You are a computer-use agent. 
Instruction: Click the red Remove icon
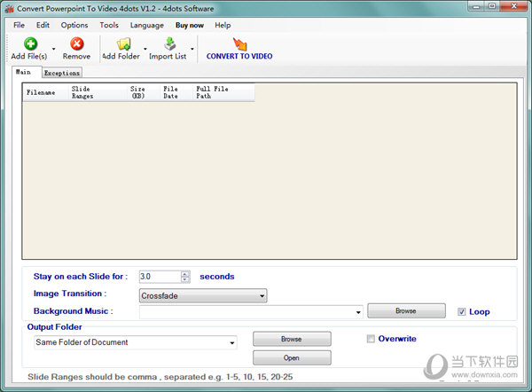click(76, 43)
